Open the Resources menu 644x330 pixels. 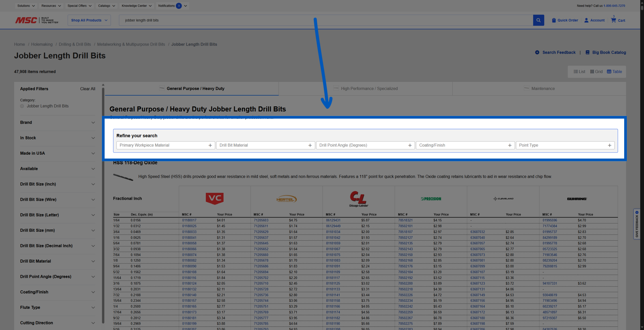tap(51, 6)
